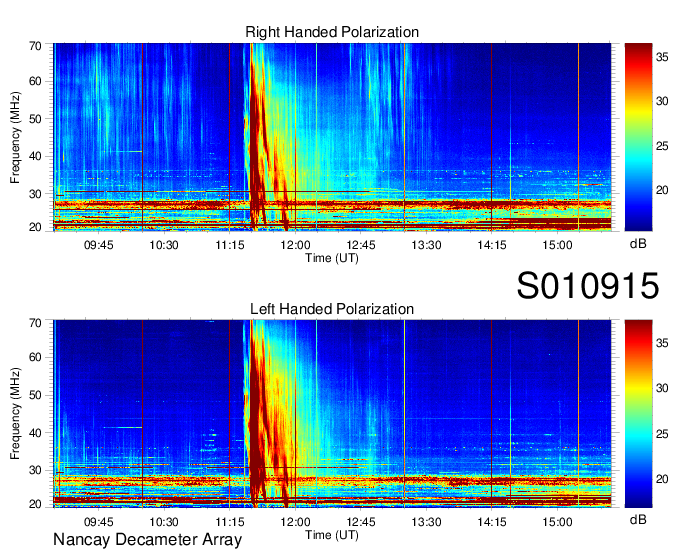The width and height of the screenshot is (680, 552).
Task: Click the S010915 date label
Action: [x=588, y=286]
